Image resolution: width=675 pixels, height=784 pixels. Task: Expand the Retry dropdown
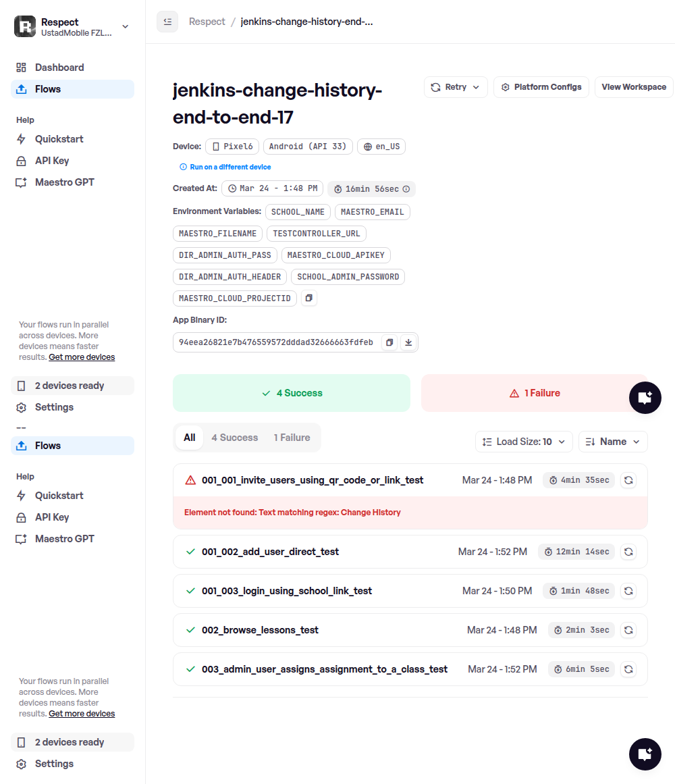[456, 87]
